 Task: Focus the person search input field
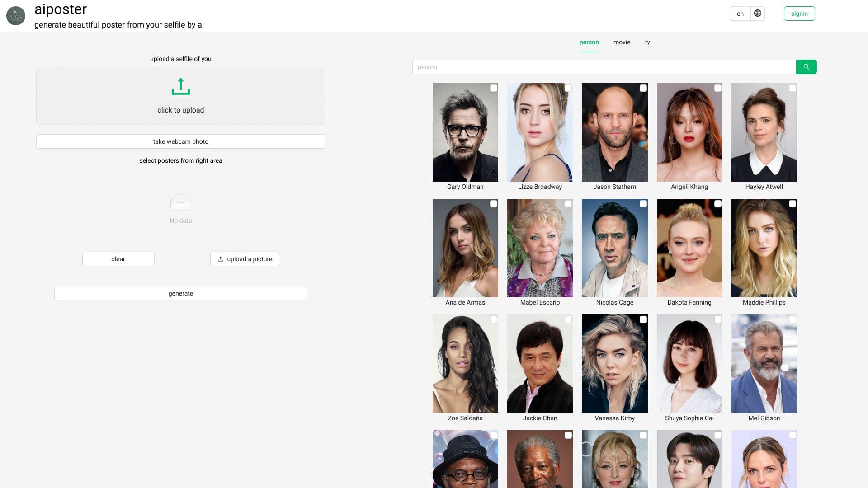604,67
